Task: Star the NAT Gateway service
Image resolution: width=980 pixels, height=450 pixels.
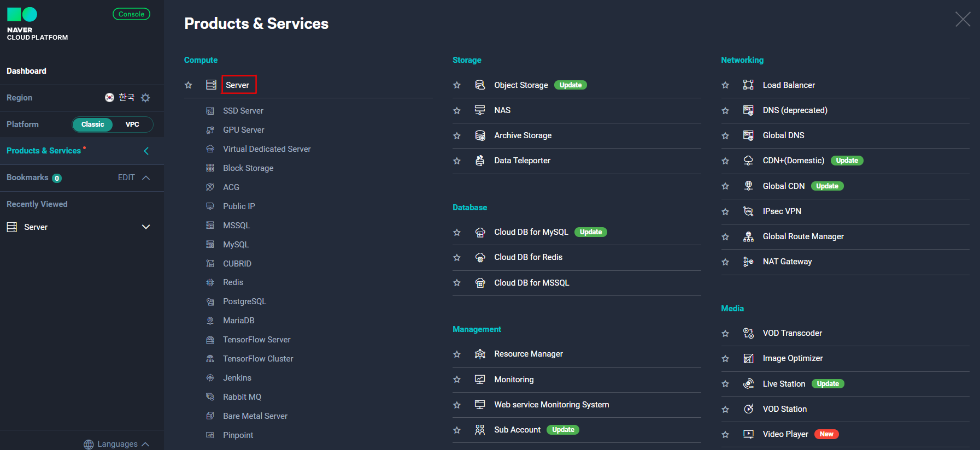Action: coord(725,262)
